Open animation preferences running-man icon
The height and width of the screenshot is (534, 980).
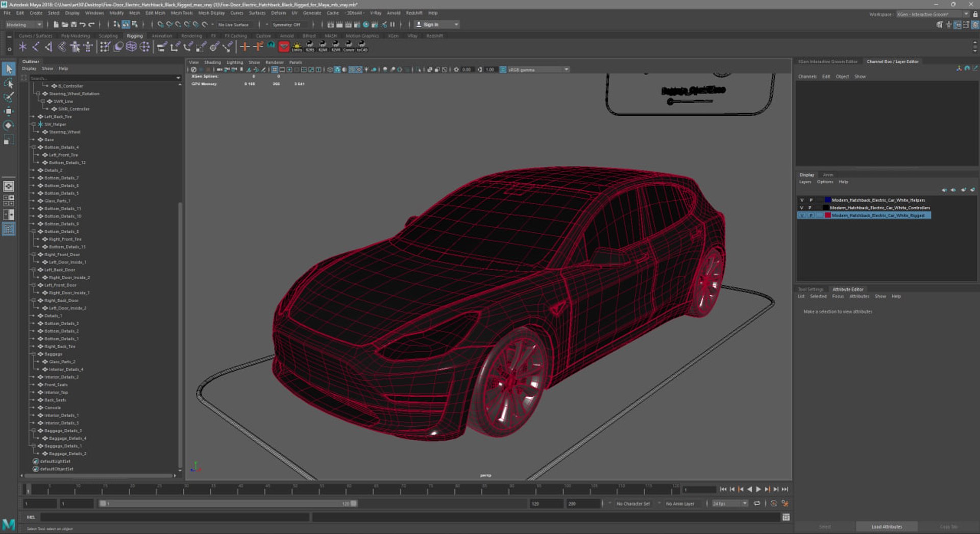click(x=786, y=503)
